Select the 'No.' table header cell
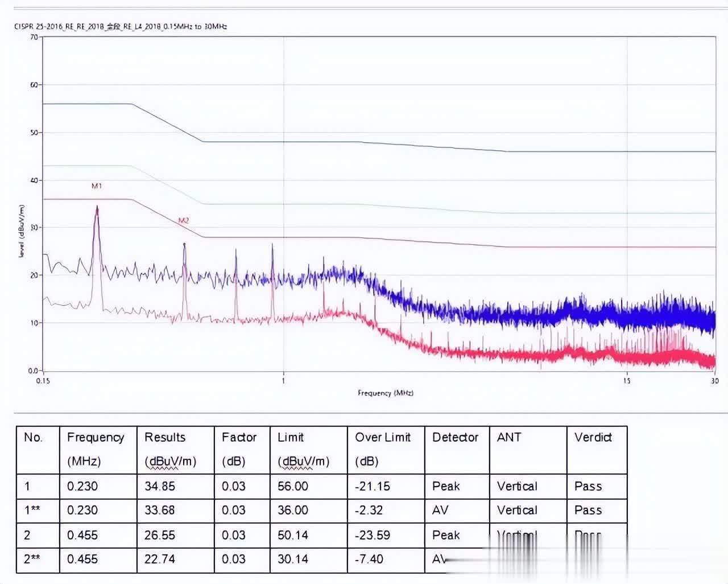 pyautogui.click(x=34, y=437)
